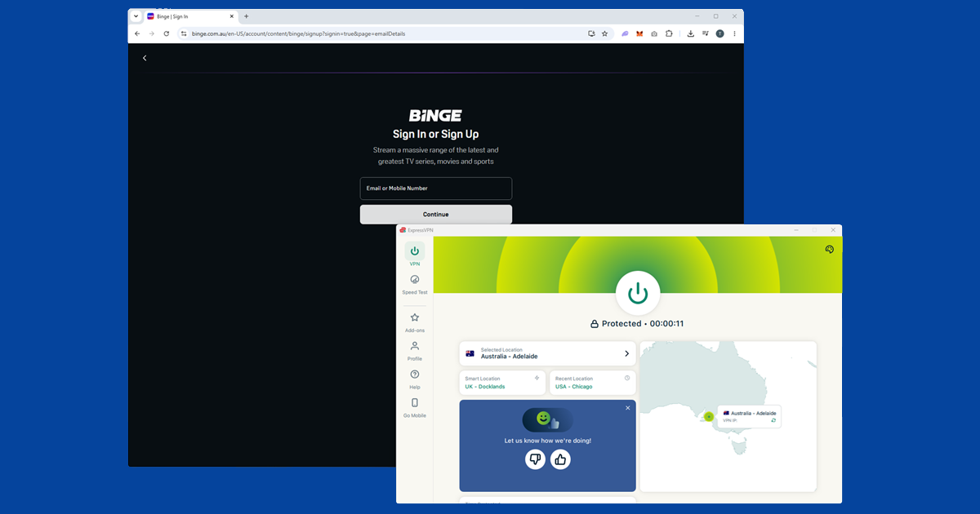The height and width of the screenshot is (514, 980).
Task: Select the Binge | Sign In browser tab
Action: tap(190, 16)
